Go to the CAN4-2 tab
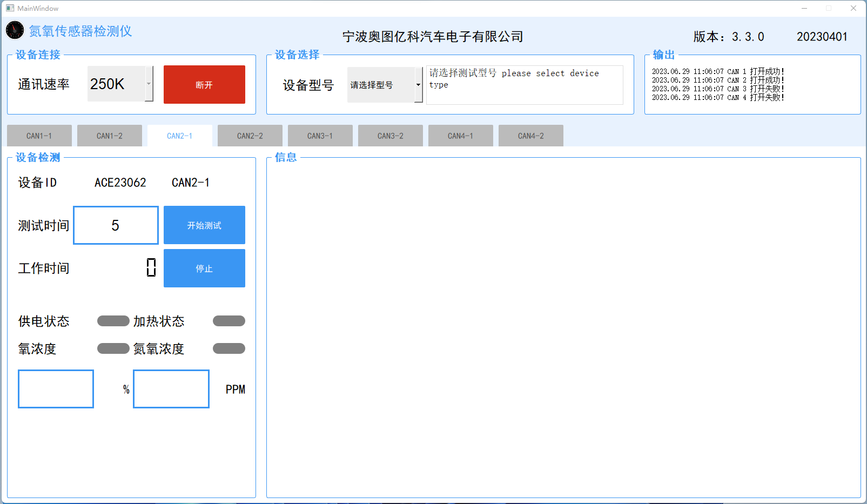 [x=531, y=136]
